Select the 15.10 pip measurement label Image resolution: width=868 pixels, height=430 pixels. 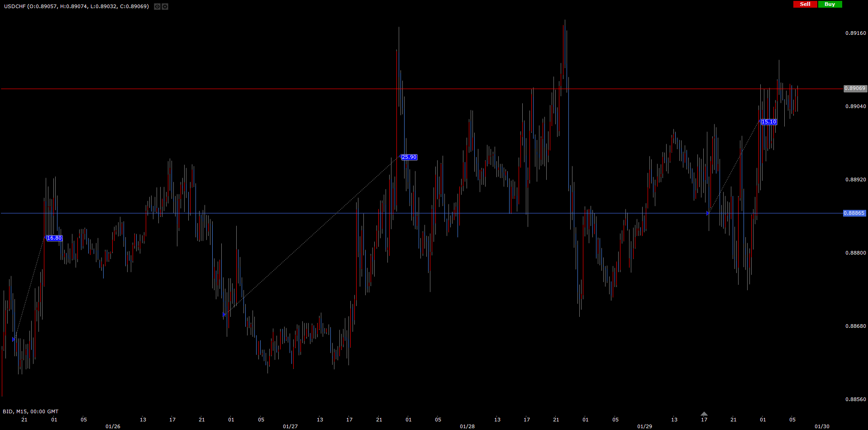coord(768,122)
